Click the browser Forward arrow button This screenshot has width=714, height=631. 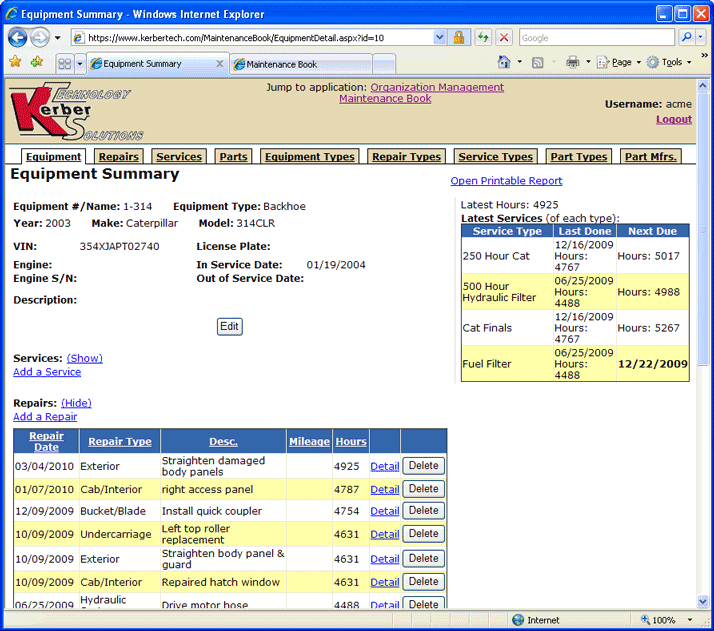coord(40,37)
